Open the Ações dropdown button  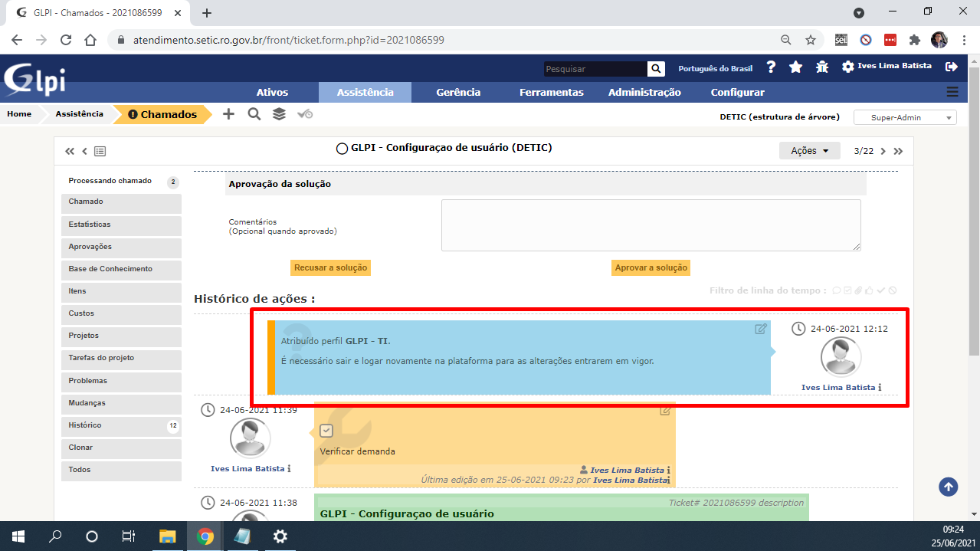(810, 151)
